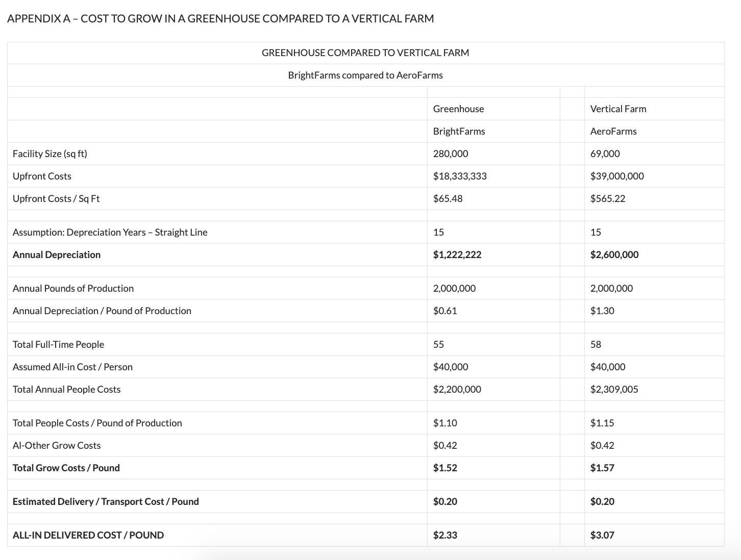Image resolution: width=741 pixels, height=560 pixels.
Task: Click the $1.15 people cost per pound
Action: click(x=602, y=423)
